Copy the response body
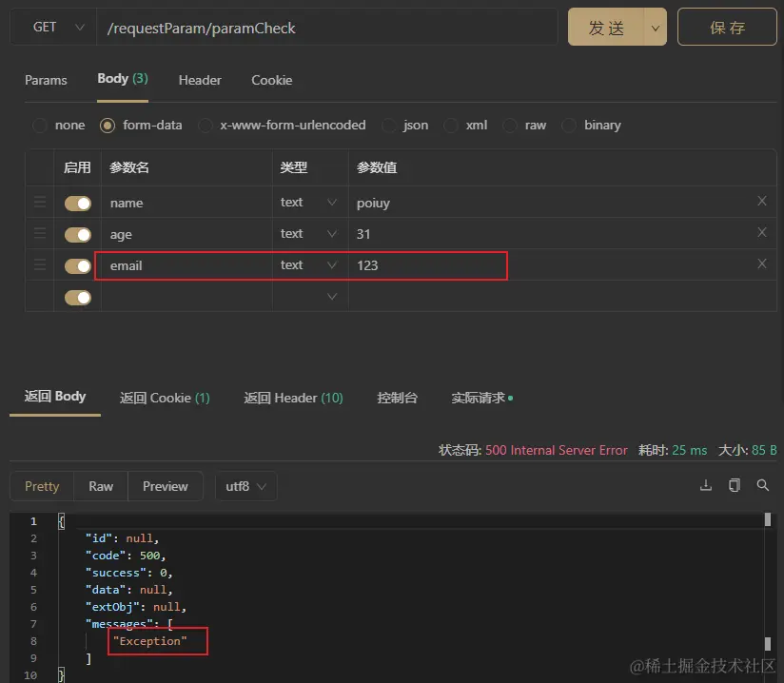784x683 pixels. (734, 485)
